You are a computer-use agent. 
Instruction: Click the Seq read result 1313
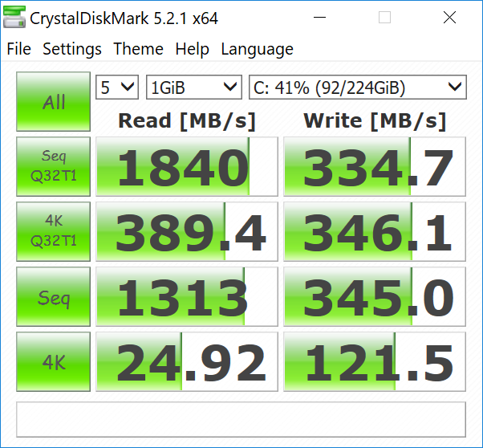(x=187, y=296)
